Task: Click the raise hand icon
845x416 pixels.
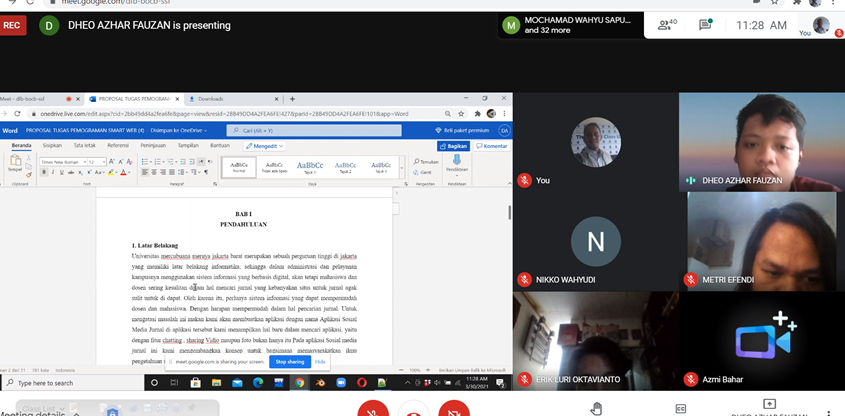Action: tap(596, 408)
